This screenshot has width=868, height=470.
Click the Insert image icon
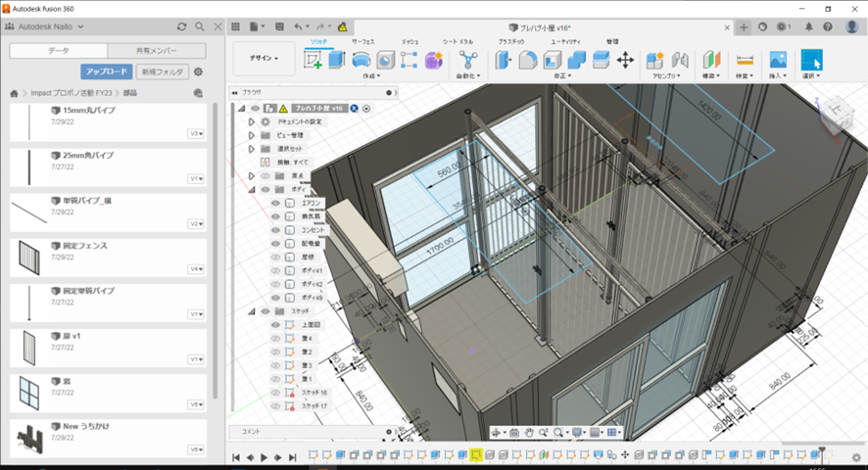coord(778,60)
